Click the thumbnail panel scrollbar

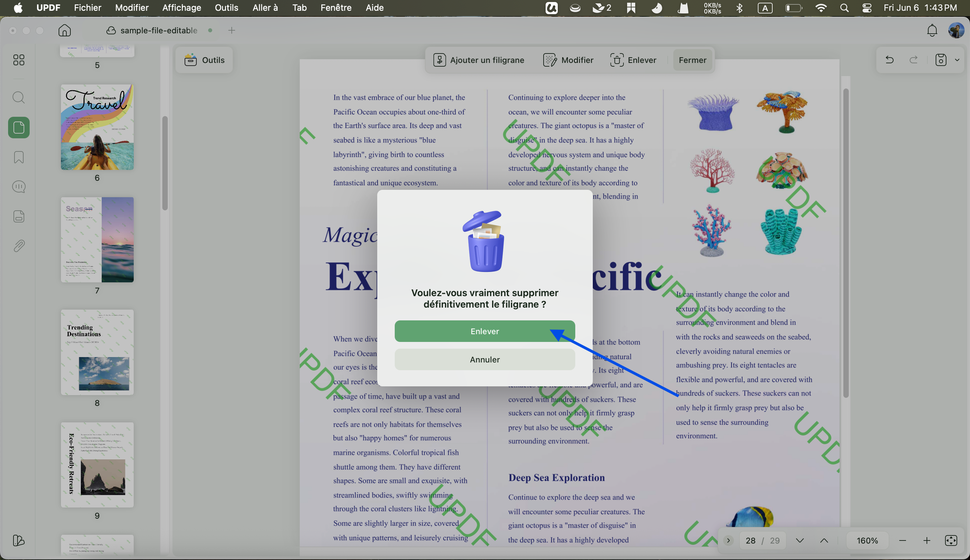coord(165,163)
